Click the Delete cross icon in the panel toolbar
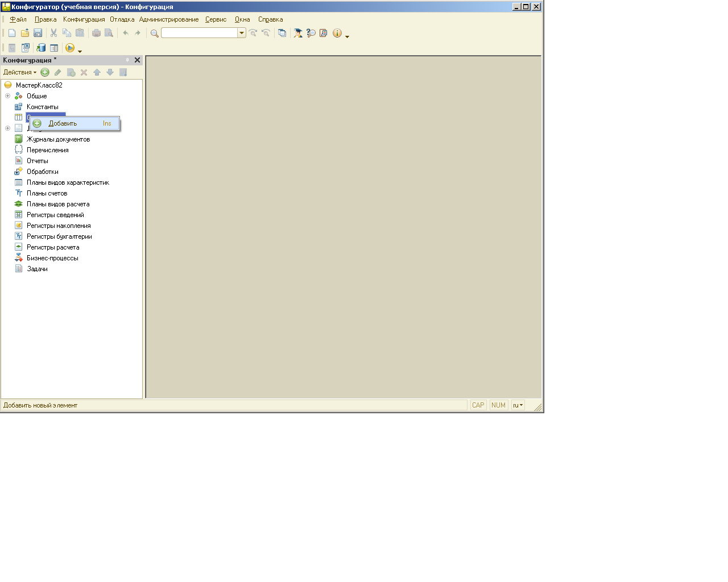Viewport: 728px width, 582px height. tap(84, 72)
